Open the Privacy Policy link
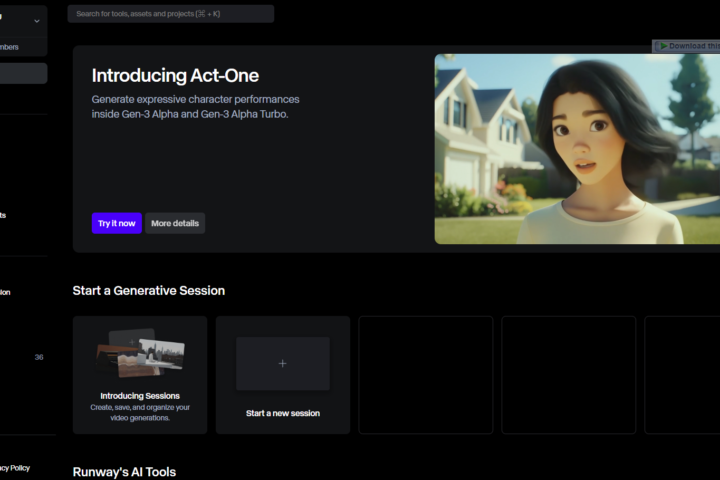Image resolution: width=720 pixels, height=480 pixels. [x=15, y=468]
